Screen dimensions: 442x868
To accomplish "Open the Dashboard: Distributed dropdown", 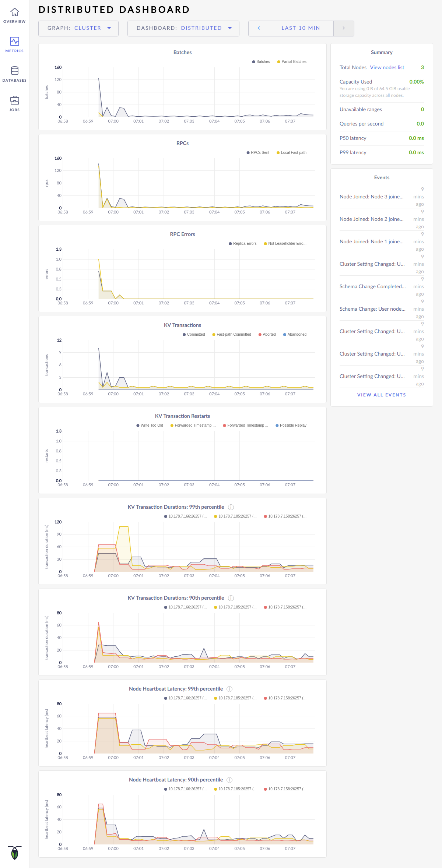I will [x=183, y=28].
